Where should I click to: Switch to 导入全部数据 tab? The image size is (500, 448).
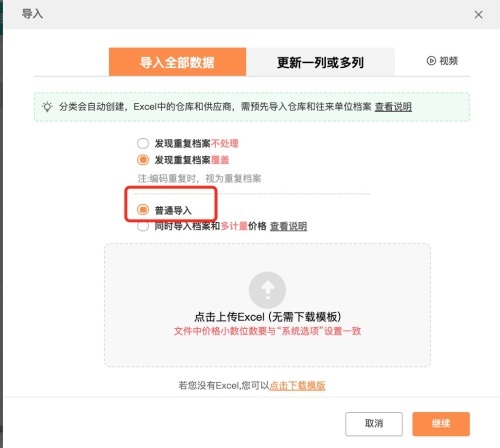point(177,62)
